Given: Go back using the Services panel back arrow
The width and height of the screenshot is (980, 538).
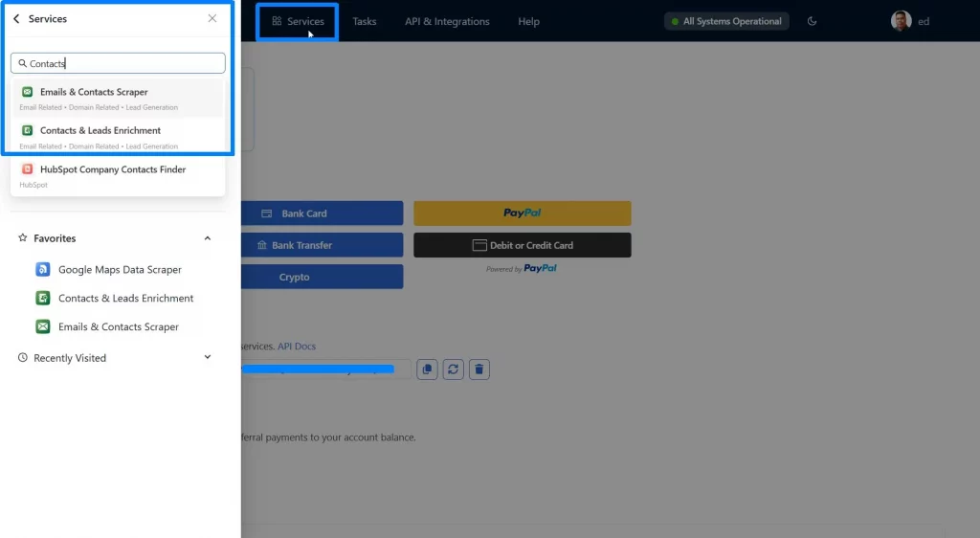Looking at the screenshot, I should pyautogui.click(x=16, y=19).
